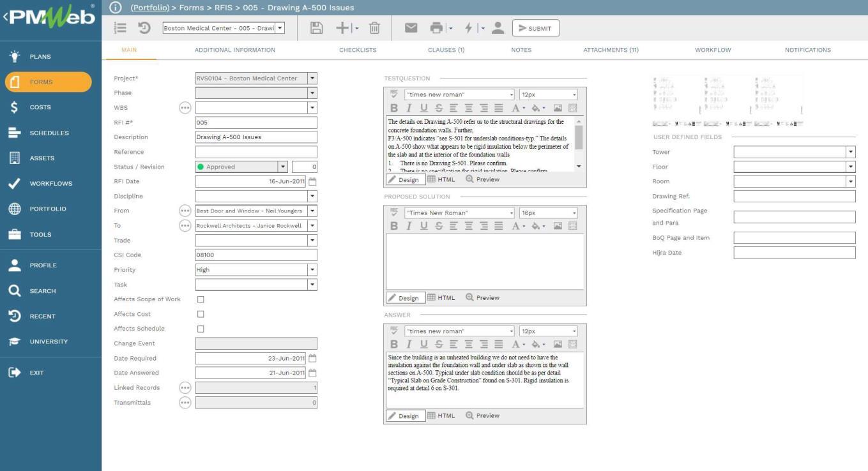Toggle bold in Testquestion editor
868x471 pixels.
[x=393, y=108]
